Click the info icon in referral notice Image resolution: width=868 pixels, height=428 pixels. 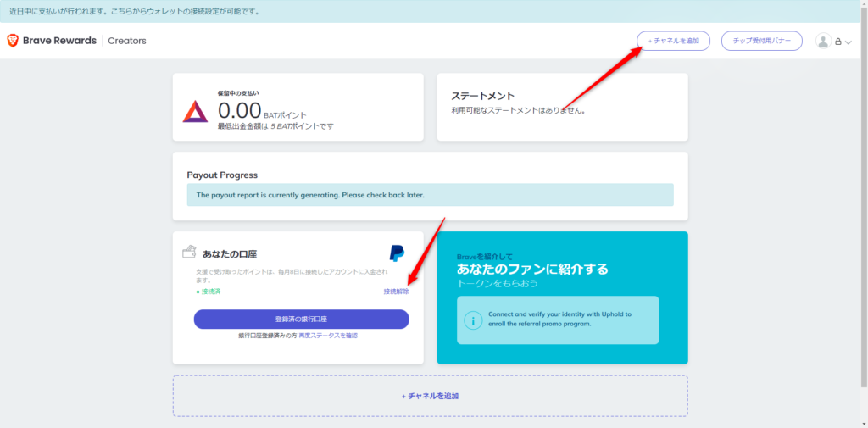tap(473, 320)
